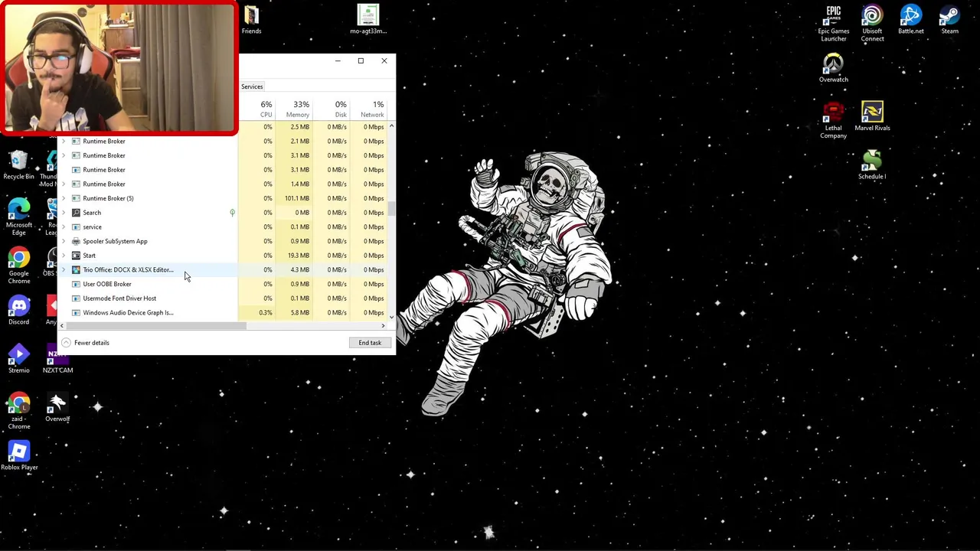Select the Spooler SubSystem App name
Viewport: 980px width, 551px height.
[x=115, y=241]
